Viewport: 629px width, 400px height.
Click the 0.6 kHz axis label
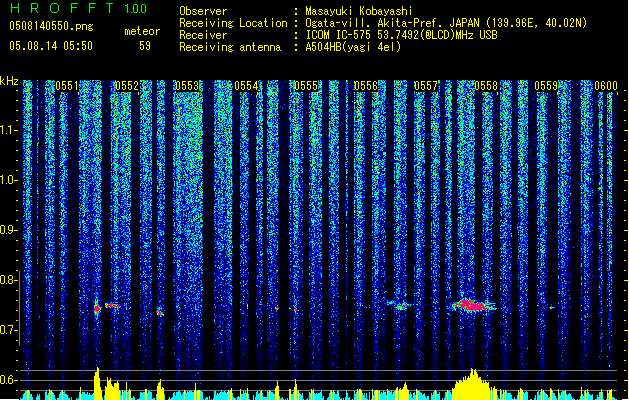(x=8, y=380)
